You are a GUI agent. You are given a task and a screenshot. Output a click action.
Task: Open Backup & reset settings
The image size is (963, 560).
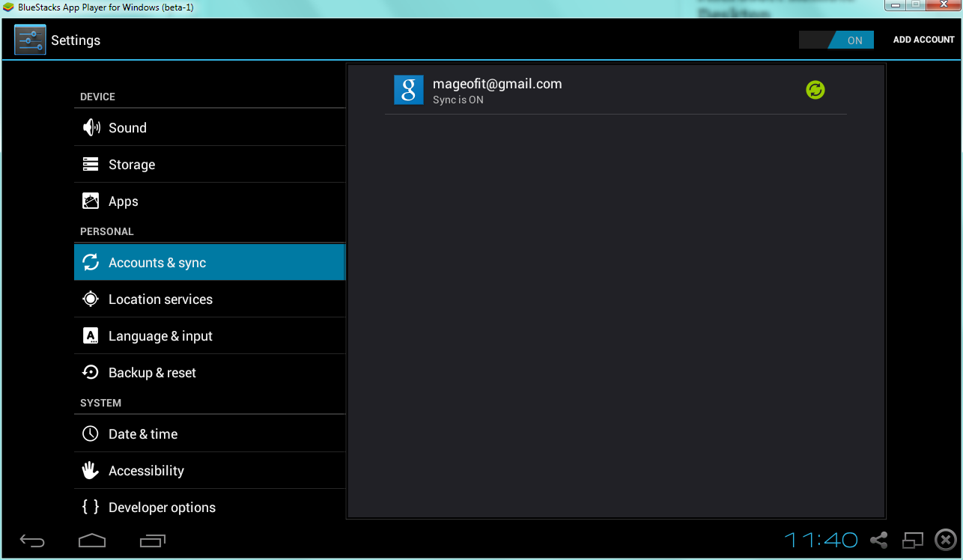click(x=210, y=372)
